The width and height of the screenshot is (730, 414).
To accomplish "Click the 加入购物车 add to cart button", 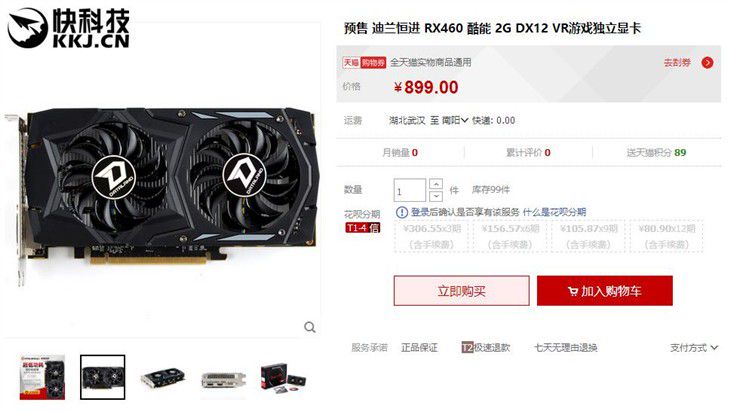I will click(605, 291).
